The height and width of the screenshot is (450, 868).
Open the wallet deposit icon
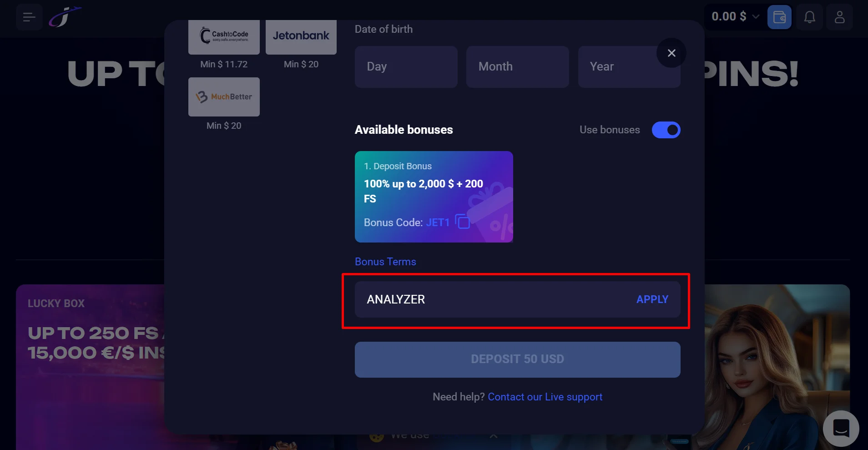coord(779,17)
